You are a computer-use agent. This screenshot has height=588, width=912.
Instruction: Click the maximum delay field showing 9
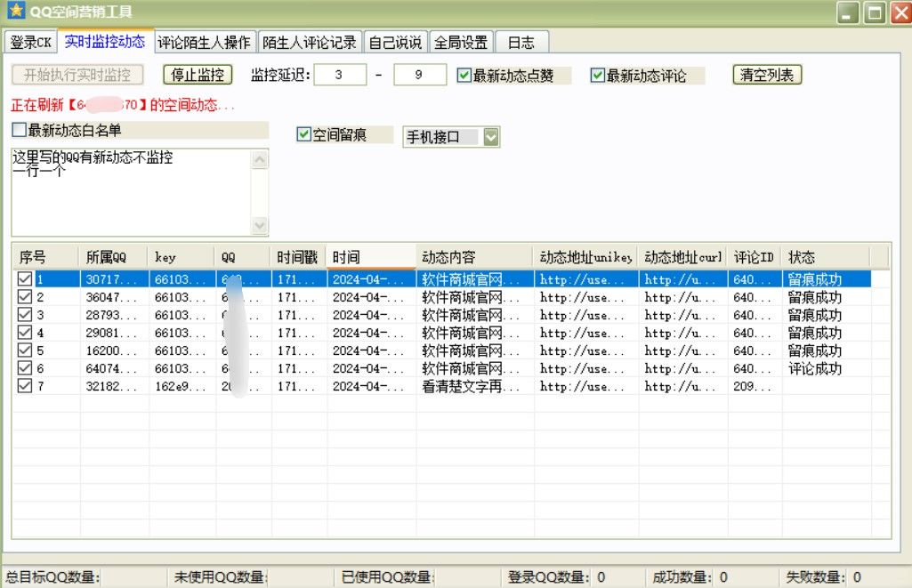pos(419,75)
